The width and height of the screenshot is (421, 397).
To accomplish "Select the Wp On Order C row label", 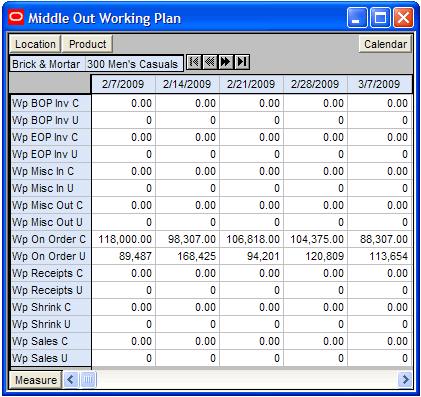I will (x=51, y=239).
